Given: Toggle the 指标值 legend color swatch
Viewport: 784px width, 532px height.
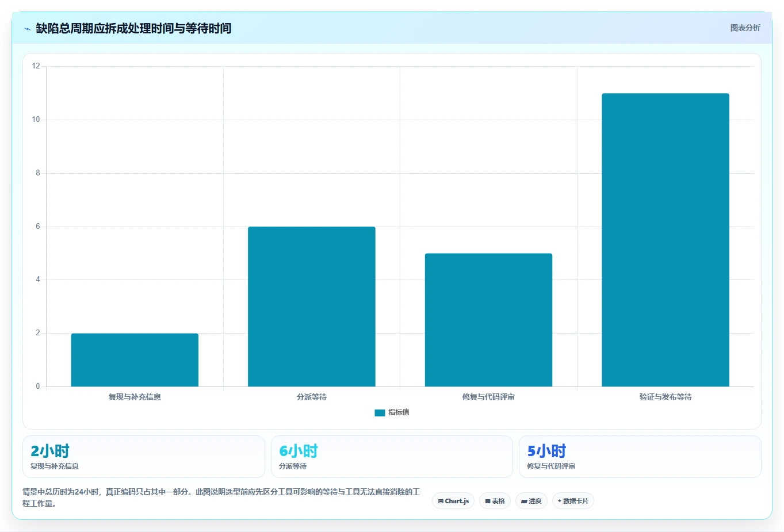Looking at the screenshot, I should [x=380, y=412].
